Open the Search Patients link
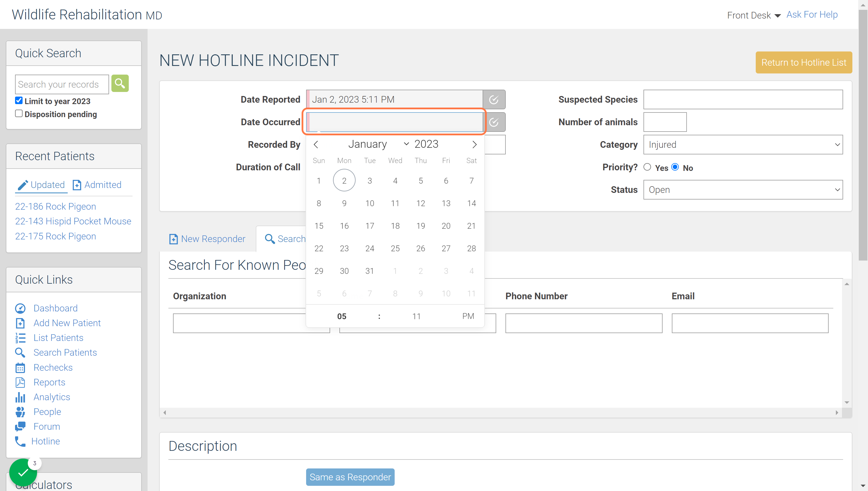This screenshot has height=491, width=868. click(65, 352)
